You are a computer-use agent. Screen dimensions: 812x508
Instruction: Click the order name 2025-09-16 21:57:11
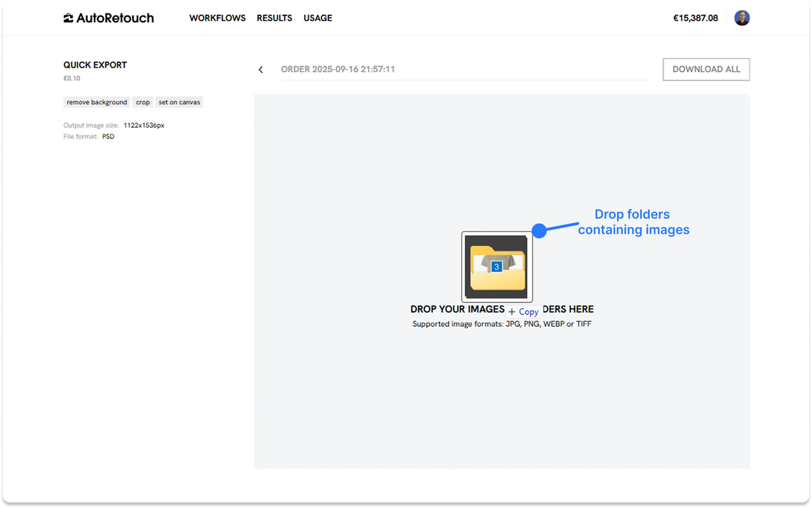coord(338,69)
